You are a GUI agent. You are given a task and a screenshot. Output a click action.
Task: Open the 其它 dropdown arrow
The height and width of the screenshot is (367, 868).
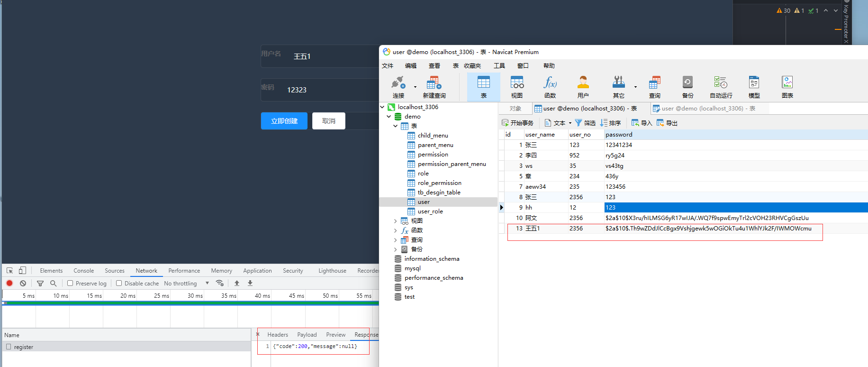click(x=635, y=87)
